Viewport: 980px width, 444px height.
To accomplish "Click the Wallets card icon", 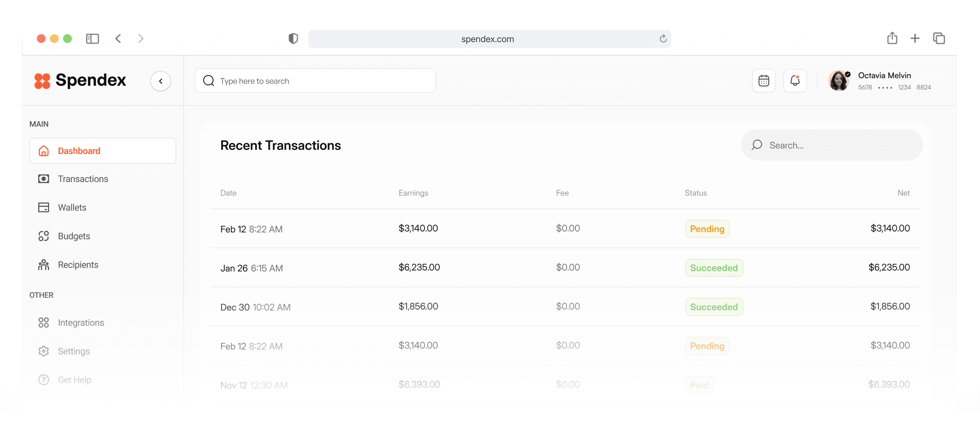I will tap(44, 207).
